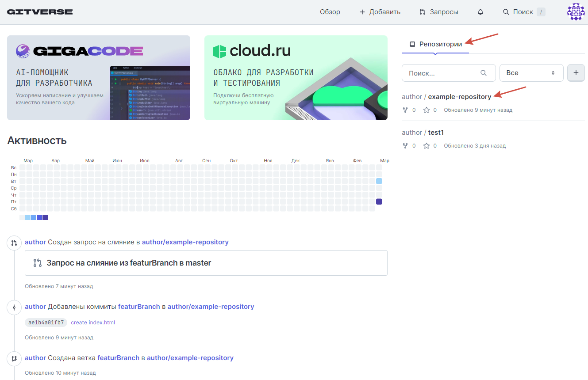Open the author / example-repository link

pyautogui.click(x=446, y=97)
